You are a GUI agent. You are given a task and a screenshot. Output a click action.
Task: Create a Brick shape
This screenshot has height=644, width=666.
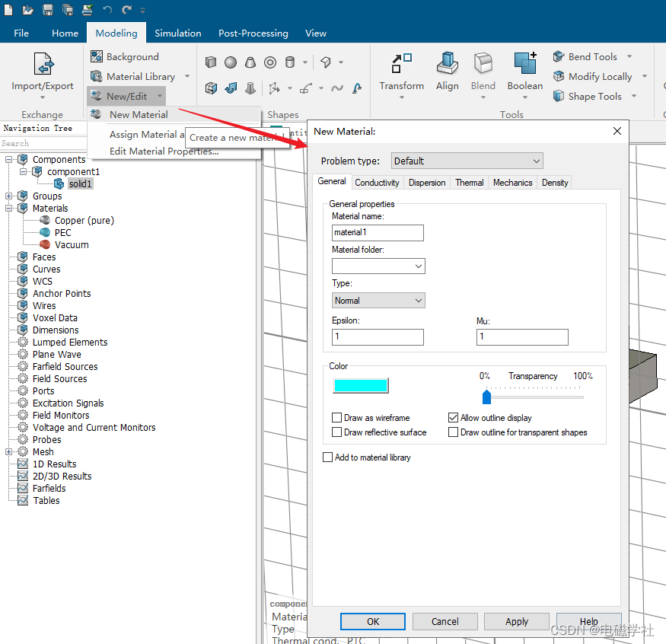click(x=211, y=62)
